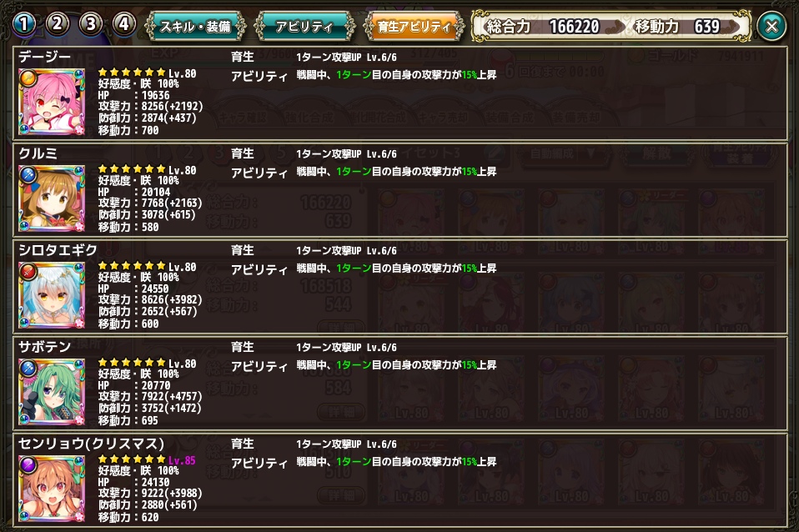The image size is (799, 532).
Task: Select party slot number 3
Action: click(91, 23)
